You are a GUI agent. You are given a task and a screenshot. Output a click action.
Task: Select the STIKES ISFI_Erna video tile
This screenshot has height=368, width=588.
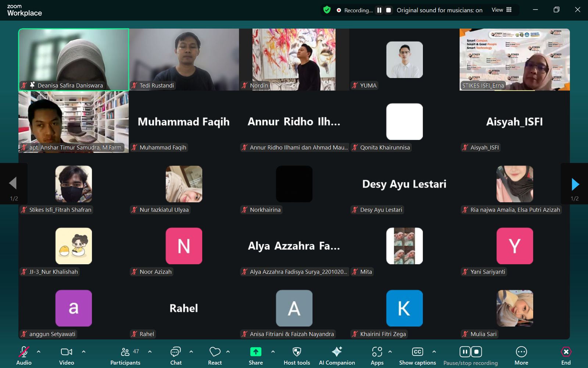pyautogui.click(x=514, y=60)
